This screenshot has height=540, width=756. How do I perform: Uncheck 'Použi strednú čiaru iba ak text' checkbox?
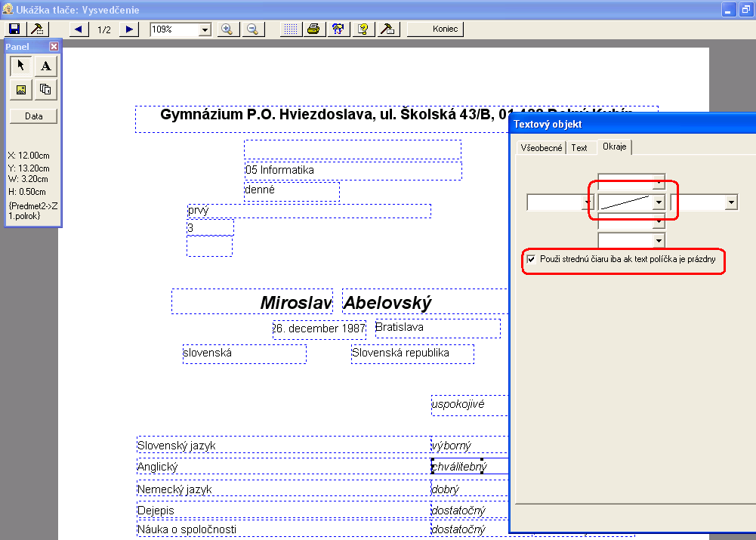(x=532, y=259)
